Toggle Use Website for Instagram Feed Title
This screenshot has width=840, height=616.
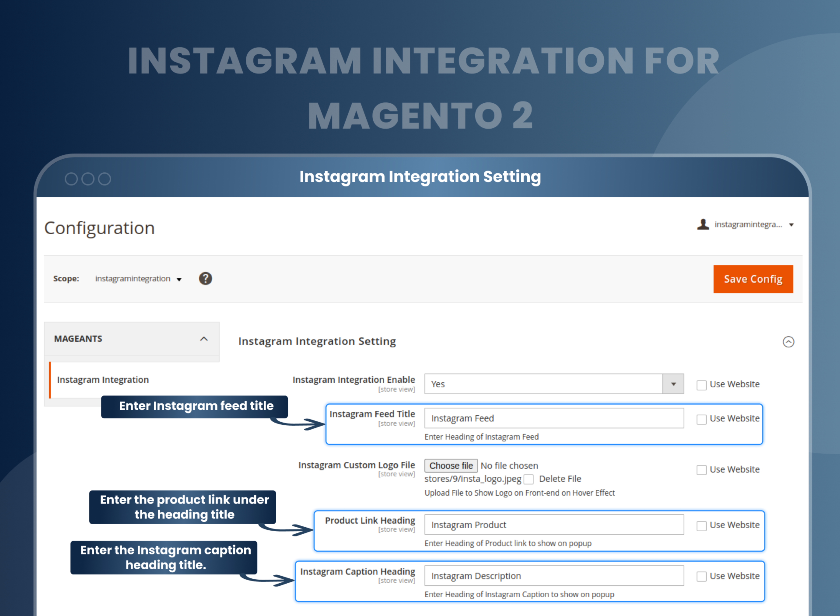pos(701,419)
